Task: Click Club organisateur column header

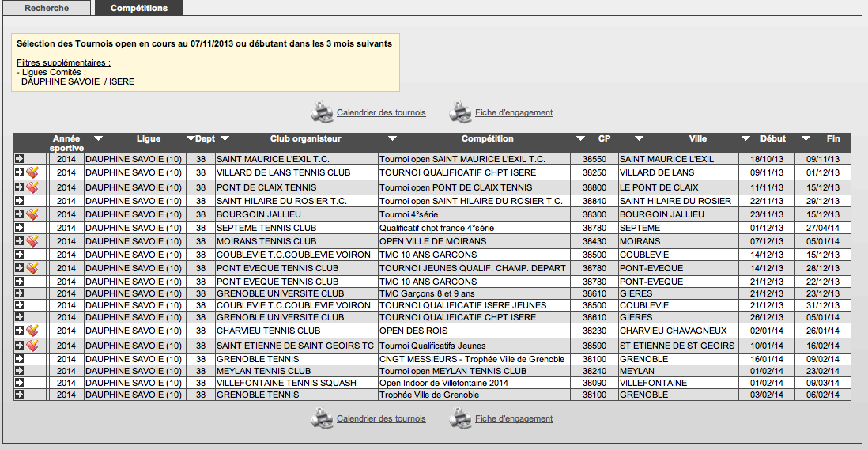Action: pos(306,138)
